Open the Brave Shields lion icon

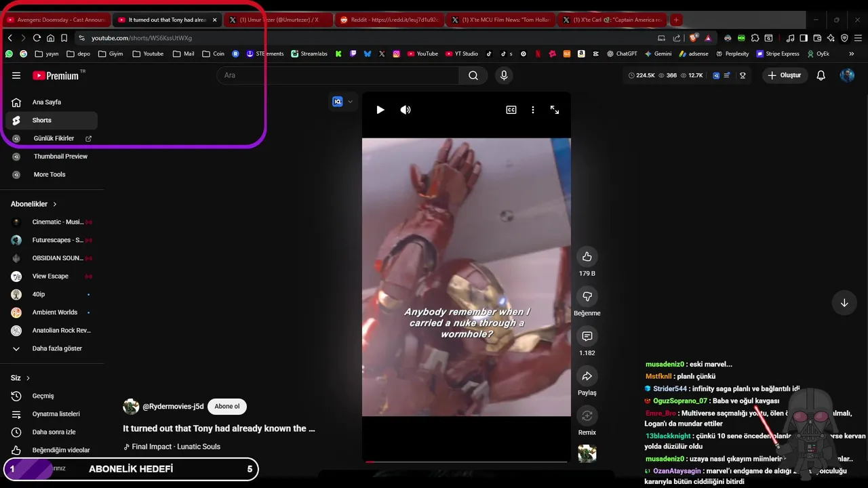[x=694, y=38]
